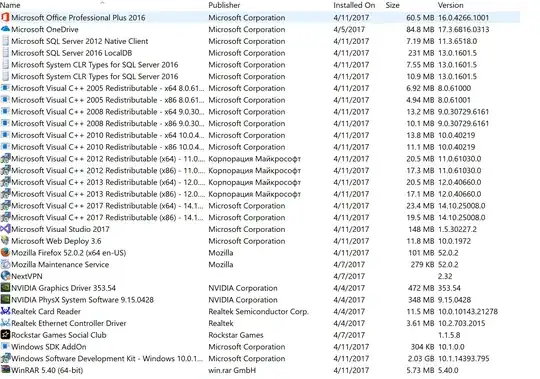The height and width of the screenshot is (379, 540).
Task: Select Realtek Ethernet Controller Driver entry
Action: [x=69, y=323]
